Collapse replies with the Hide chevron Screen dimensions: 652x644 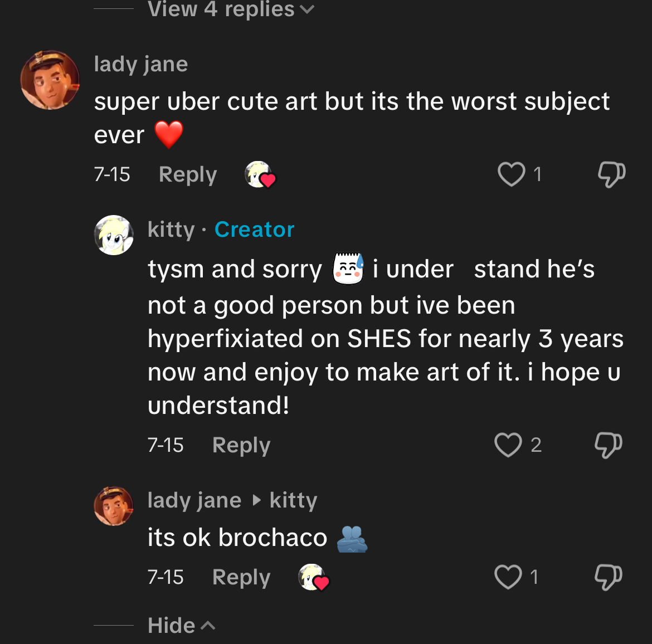pyautogui.click(x=181, y=626)
